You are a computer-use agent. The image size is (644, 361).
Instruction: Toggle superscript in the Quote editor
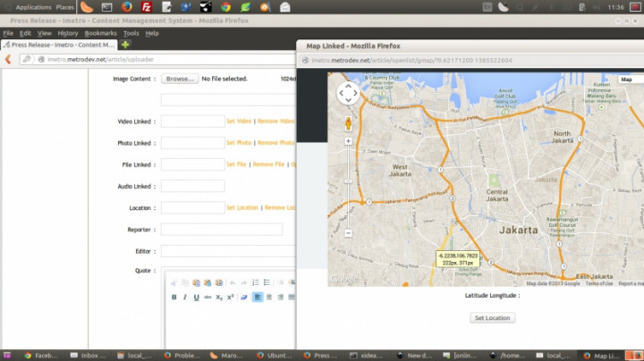(230, 297)
